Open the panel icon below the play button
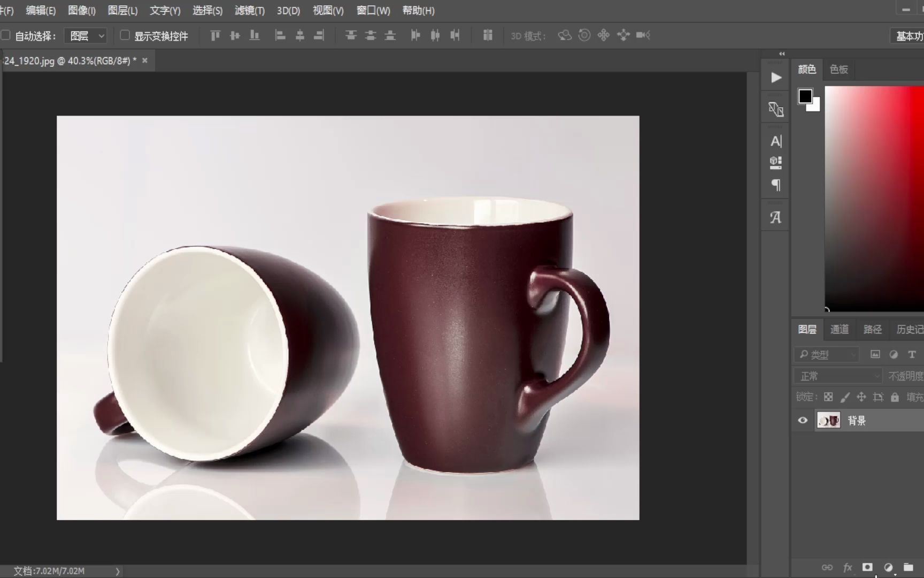924x578 pixels. tap(776, 109)
